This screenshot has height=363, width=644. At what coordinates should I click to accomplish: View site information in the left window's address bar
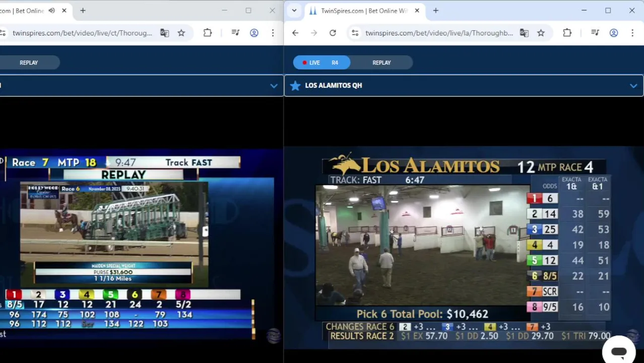point(3,33)
